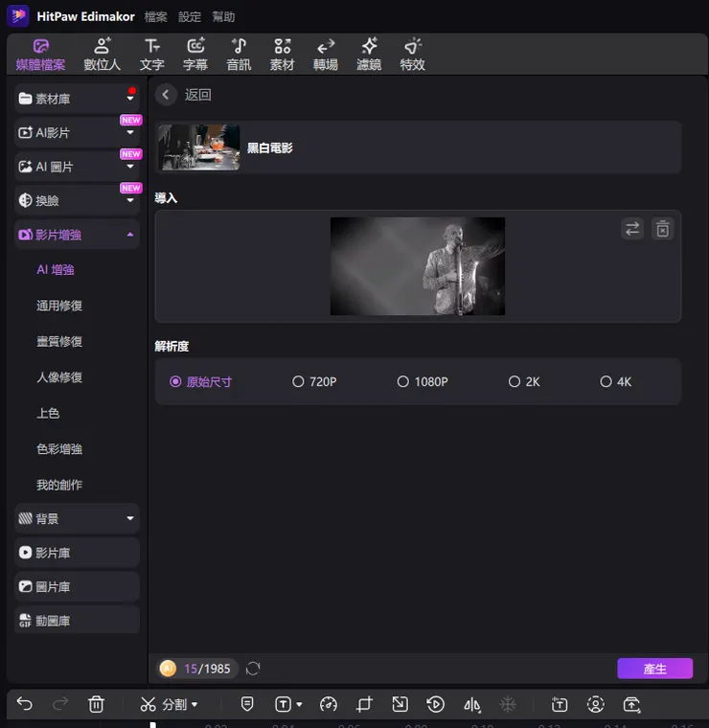Viewport: 709px width, 728px height.
Task: Select AI 增強 in the sidebar
Action: click(x=56, y=270)
